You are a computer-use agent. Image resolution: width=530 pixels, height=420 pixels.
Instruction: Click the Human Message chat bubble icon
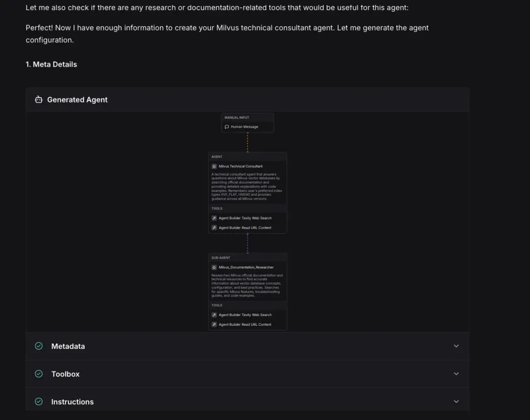[x=227, y=127]
